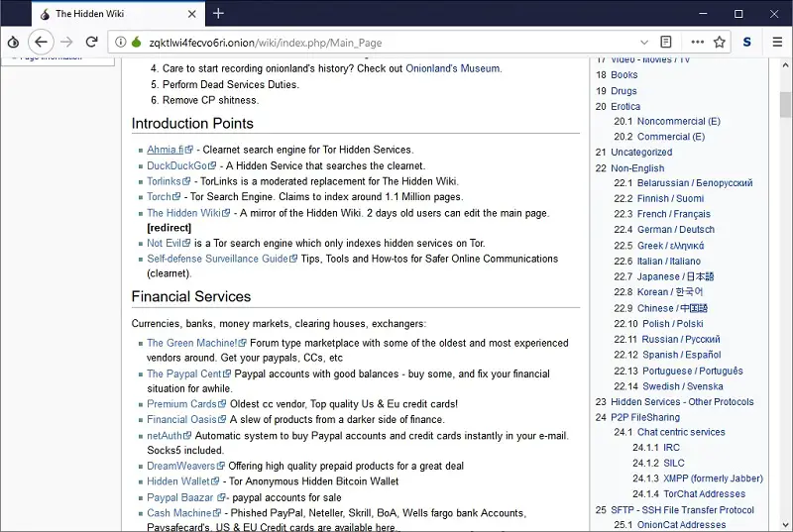Image resolution: width=793 pixels, height=532 pixels.
Task: Open the NoScript S extension icon
Action: (747, 42)
